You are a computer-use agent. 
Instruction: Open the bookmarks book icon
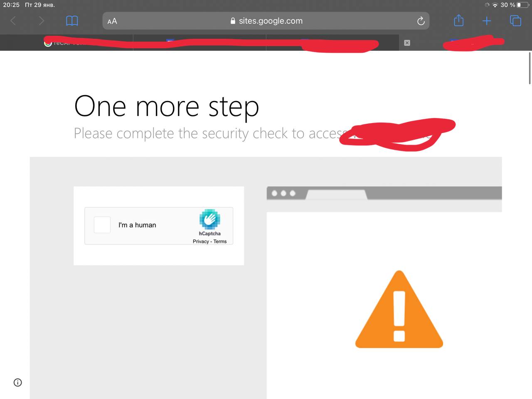pyautogui.click(x=72, y=21)
